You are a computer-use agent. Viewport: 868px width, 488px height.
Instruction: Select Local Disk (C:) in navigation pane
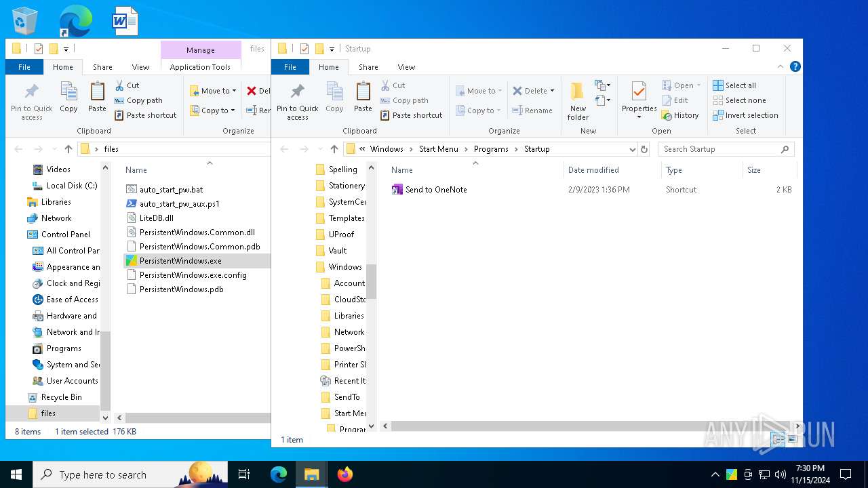click(x=72, y=186)
